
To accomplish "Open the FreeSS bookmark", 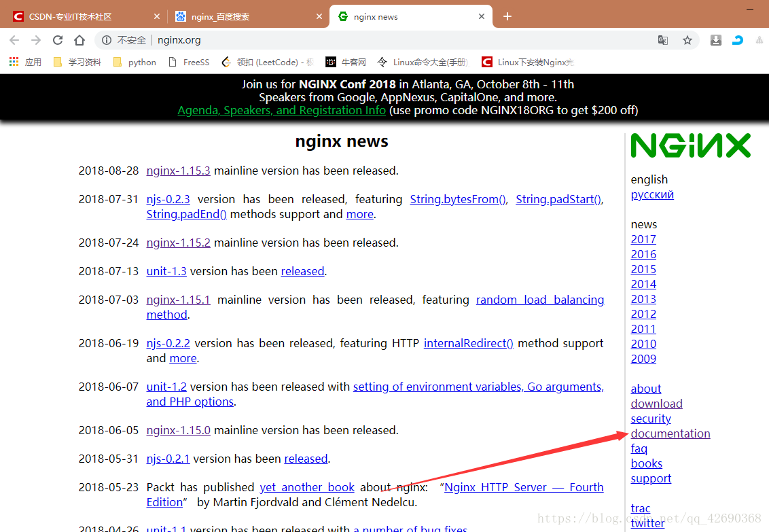I will tap(189, 62).
